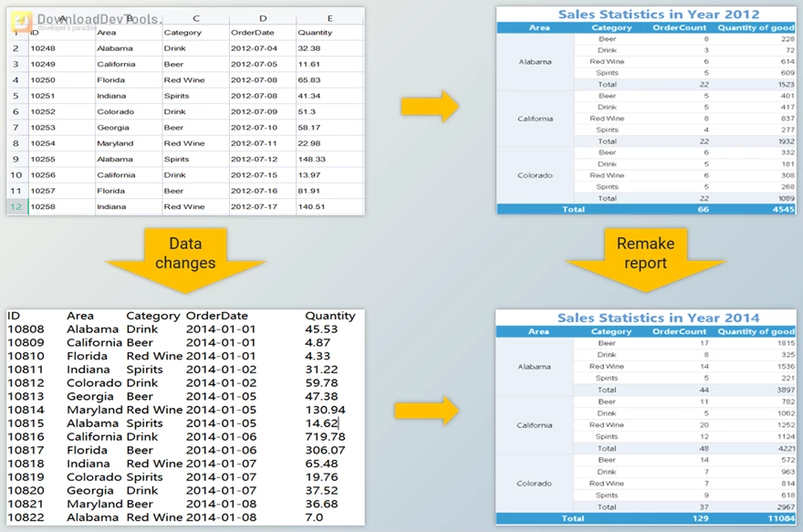This screenshot has height=532, width=803.
Task: Click Alabama subtotal 3897 in 2014 report
Action: (786, 390)
